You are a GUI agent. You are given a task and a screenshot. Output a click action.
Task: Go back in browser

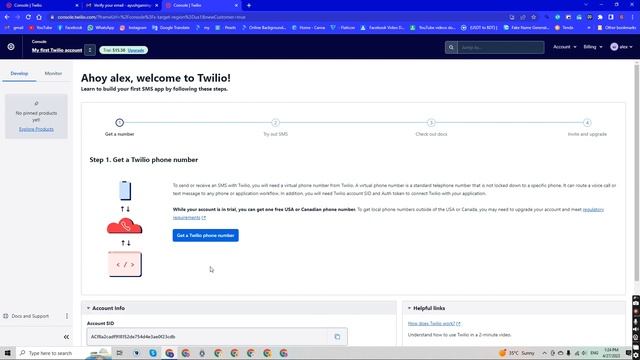click(7, 17)
